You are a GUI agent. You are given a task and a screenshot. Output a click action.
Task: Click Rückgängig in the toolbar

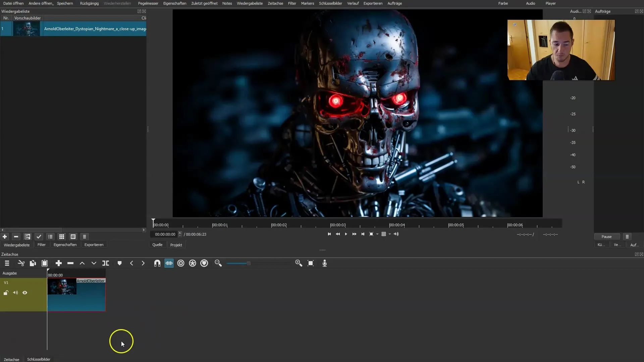(x=89, y=3)
